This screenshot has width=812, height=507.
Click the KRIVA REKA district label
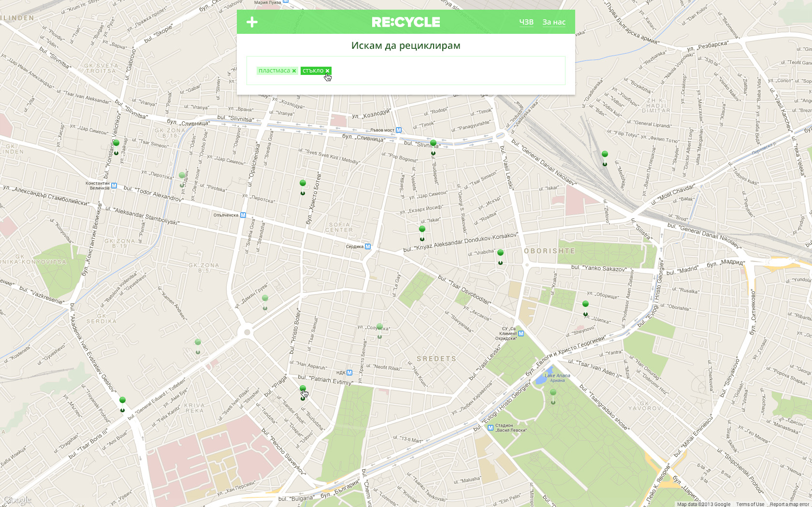[x=194, y=408]
